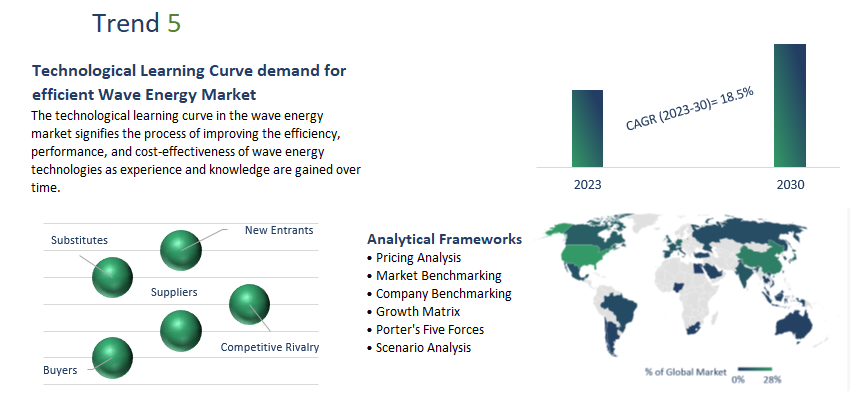The height and width of the screenshot is (405, 865).
Task: Click the "28%" legend value
Action: pos(772,380)
